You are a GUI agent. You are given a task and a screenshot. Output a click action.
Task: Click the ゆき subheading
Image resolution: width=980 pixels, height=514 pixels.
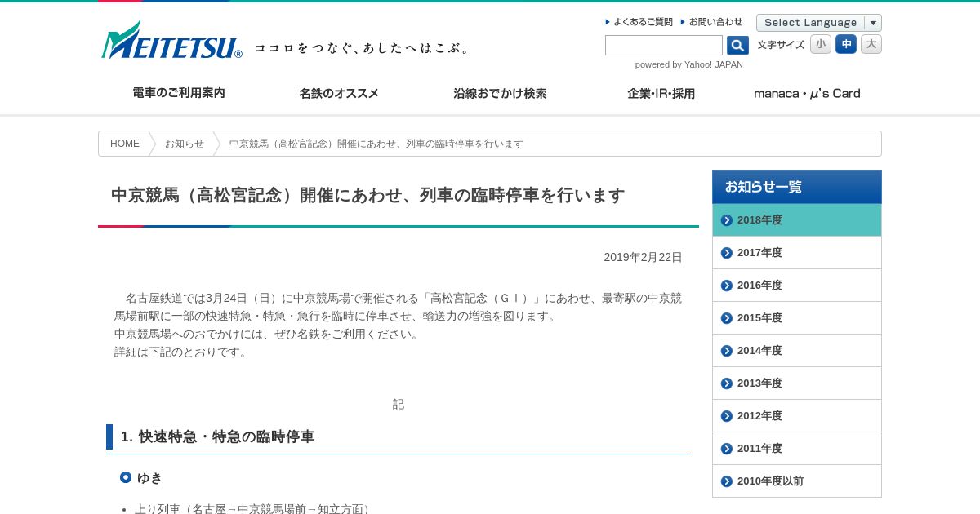149,478
